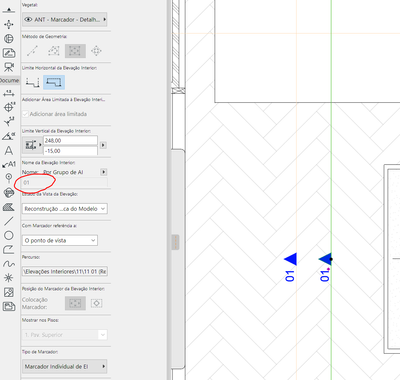Select marker placement at all sides option
The height and width of the screenshot is (380, 400).
coord(75,303)
